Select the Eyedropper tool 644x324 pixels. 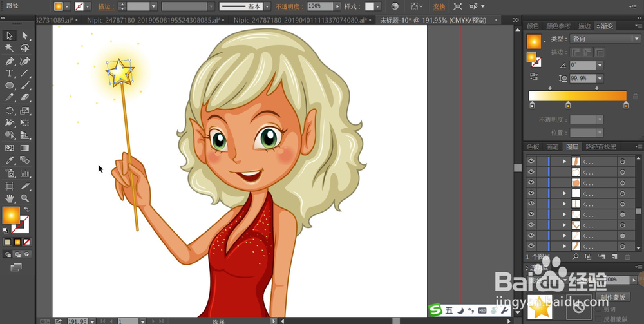coord(10,160)
